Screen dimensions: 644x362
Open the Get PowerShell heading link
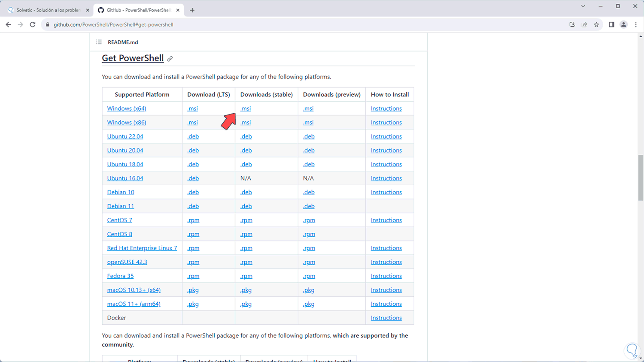coord(133,58)
